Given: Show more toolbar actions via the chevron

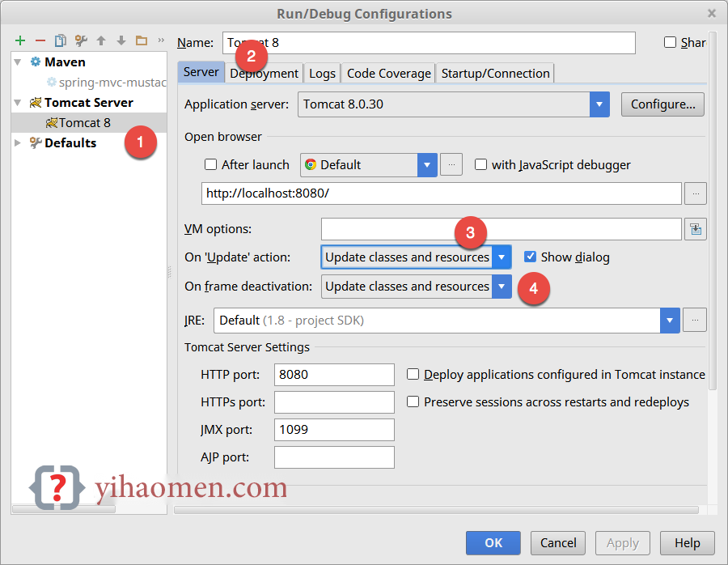Looking at the screenshot, I should point(161,40).
